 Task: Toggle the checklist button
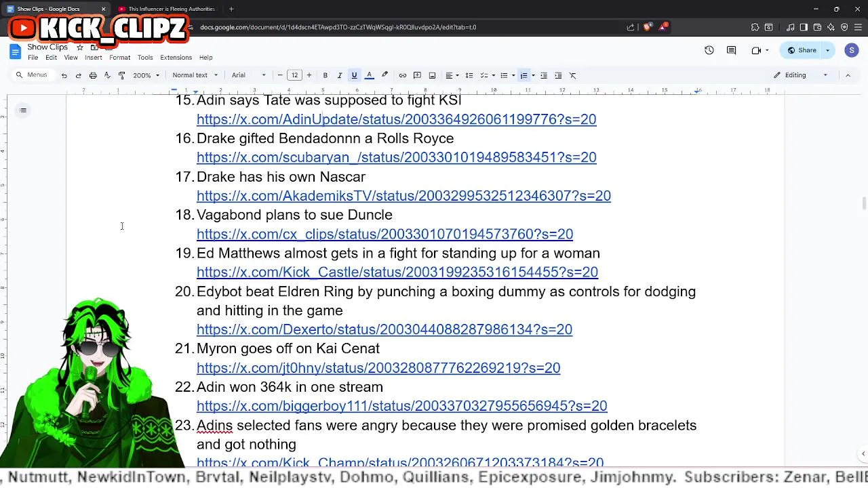click(484, 75)
